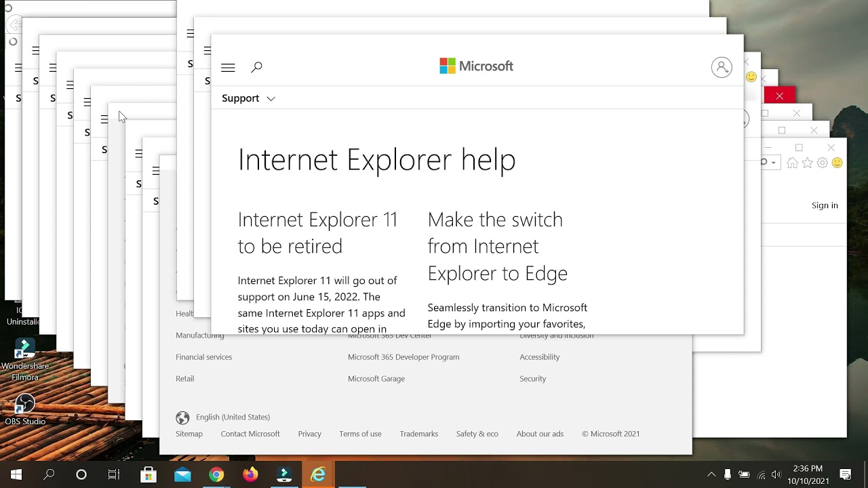868x488 pixels.
Task: Click the feedback smiley next to the Tools gear
Action: (x=837, y=163)
